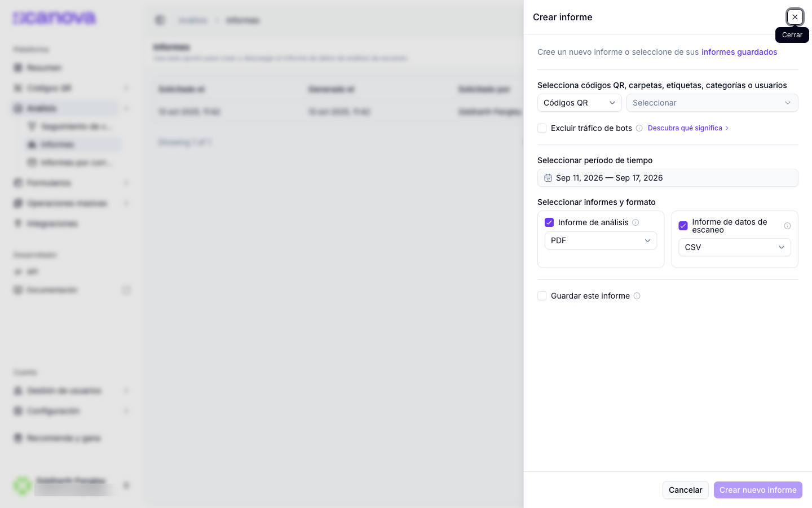The image size is (812, 508).
Task: Open the PDF format dropdown
Action: click(601, 240)
